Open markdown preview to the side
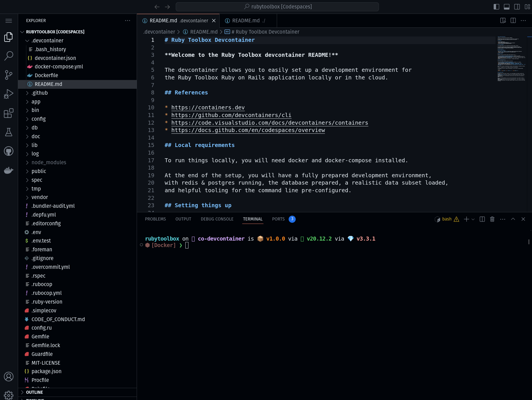The height and width of the screenshot is (400, 532). 503,21
